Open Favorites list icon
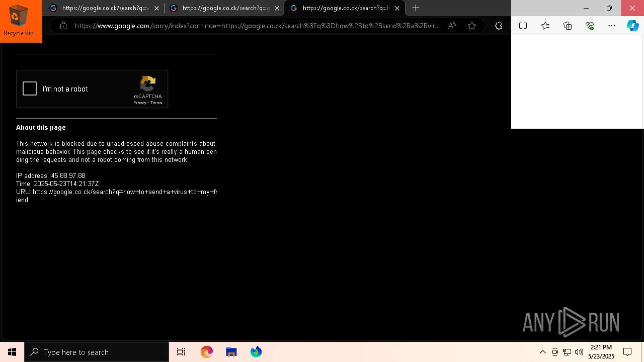 (x=545, y=26)
